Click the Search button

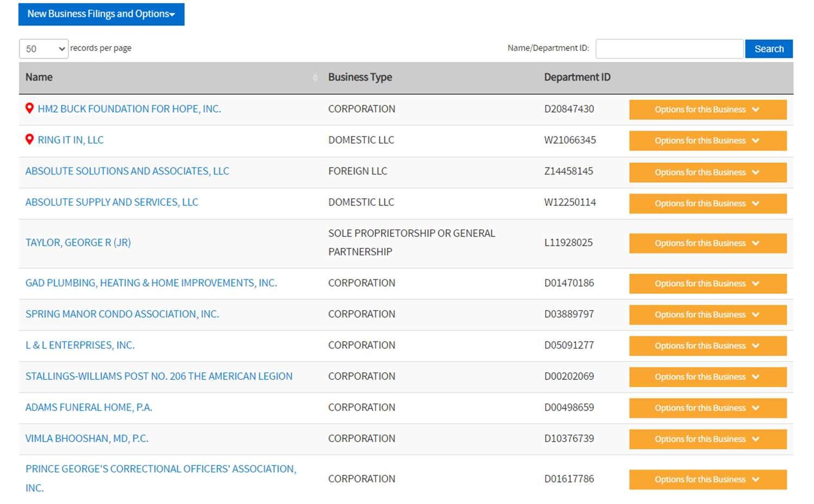(769, 49)
